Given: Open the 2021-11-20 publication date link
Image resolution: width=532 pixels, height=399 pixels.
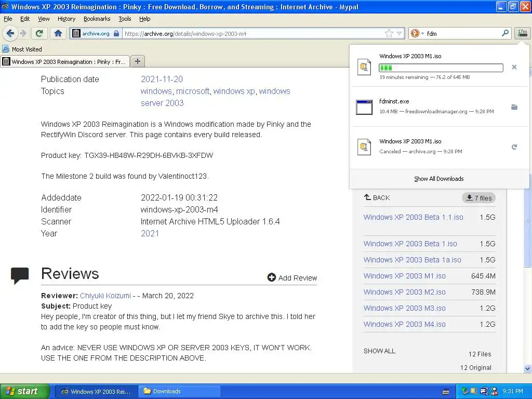Looking at the screenshot, I should 162,79.
